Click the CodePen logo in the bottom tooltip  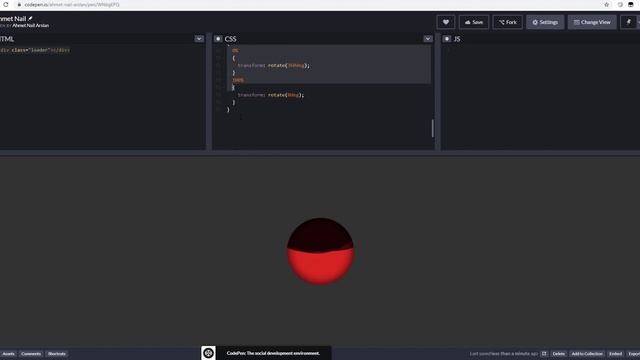pos(208,353)
